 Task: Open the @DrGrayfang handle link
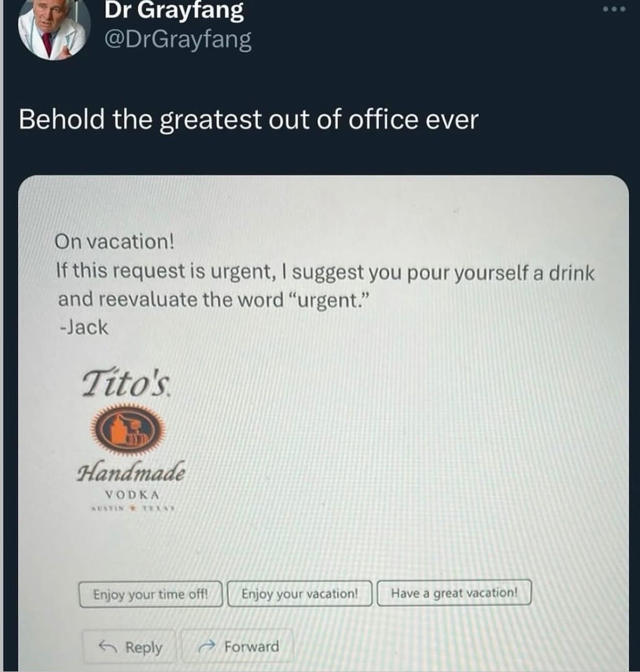point(178,40)
